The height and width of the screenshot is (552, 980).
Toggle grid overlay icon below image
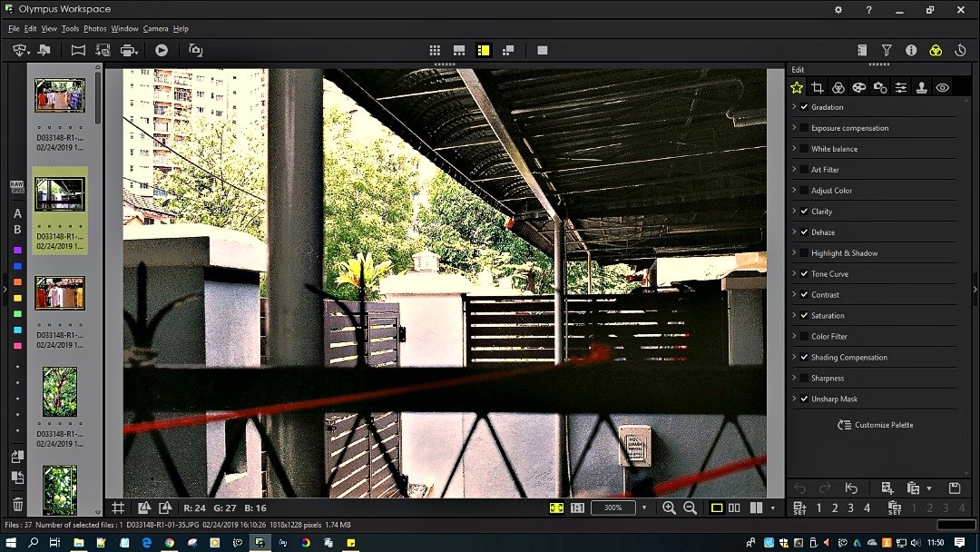click(x=118, y=508)
